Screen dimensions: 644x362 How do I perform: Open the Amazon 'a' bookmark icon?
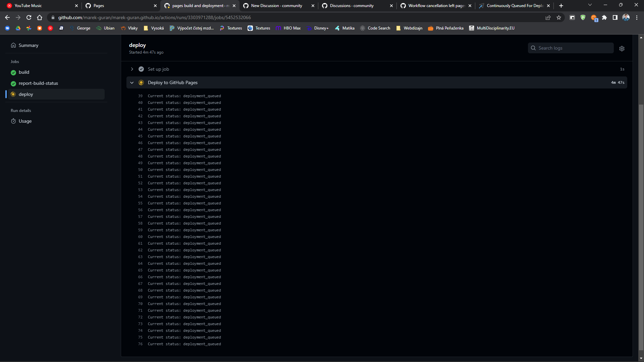[61, 28]
